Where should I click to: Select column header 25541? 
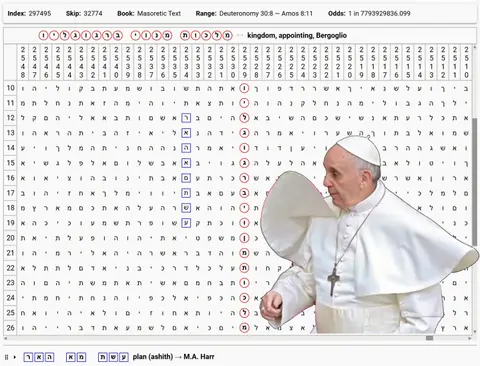coord(104,62)
